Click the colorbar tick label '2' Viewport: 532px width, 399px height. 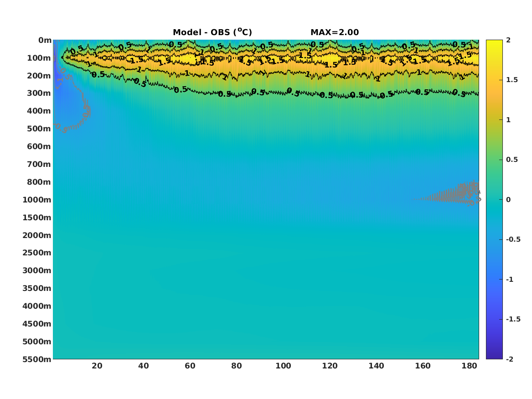(x=508, y=40)
